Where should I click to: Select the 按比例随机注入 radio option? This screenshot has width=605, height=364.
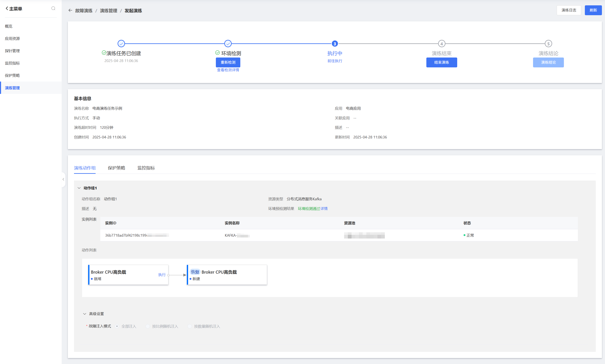point(148,326)
